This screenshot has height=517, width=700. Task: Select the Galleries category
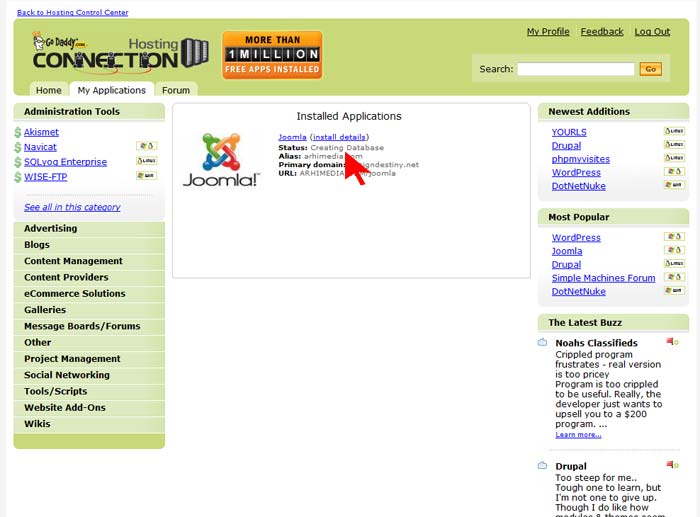[89, 310]
